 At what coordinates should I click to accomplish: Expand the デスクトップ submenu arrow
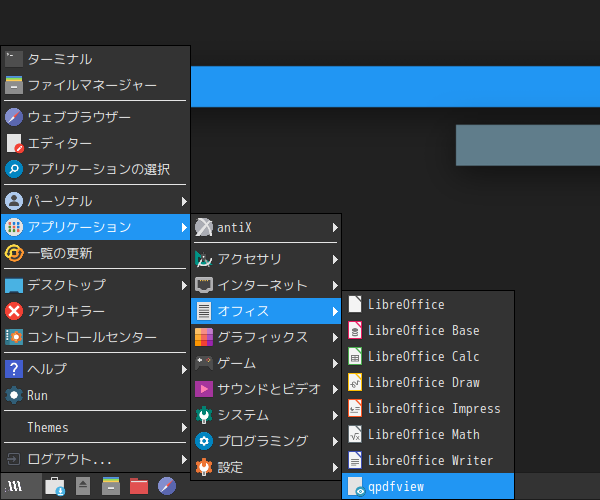184,285
